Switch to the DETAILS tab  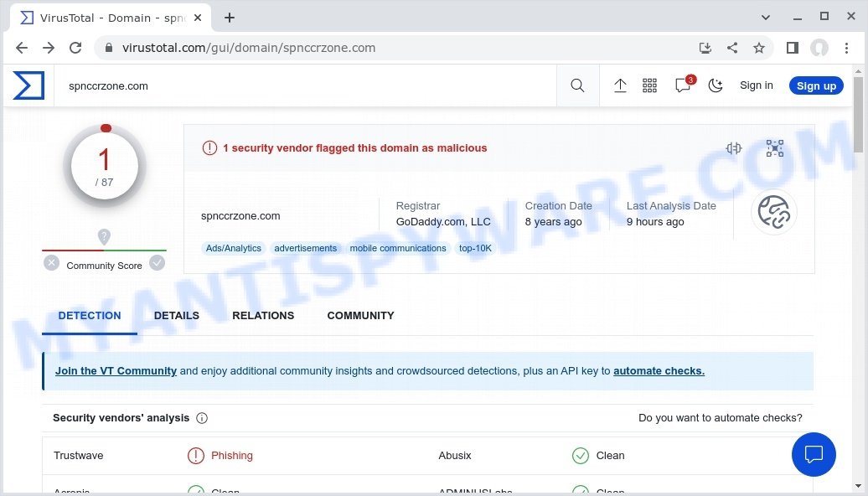point(177,316)
